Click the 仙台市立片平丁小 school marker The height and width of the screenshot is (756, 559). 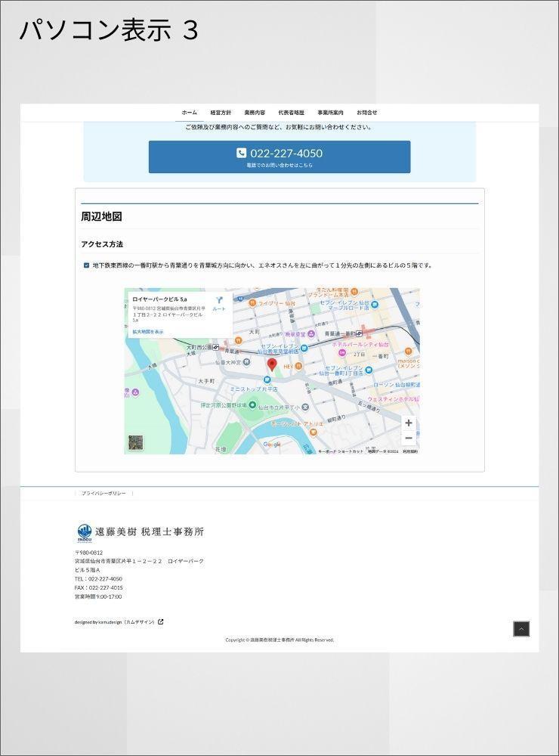click(x=305, y=407)
